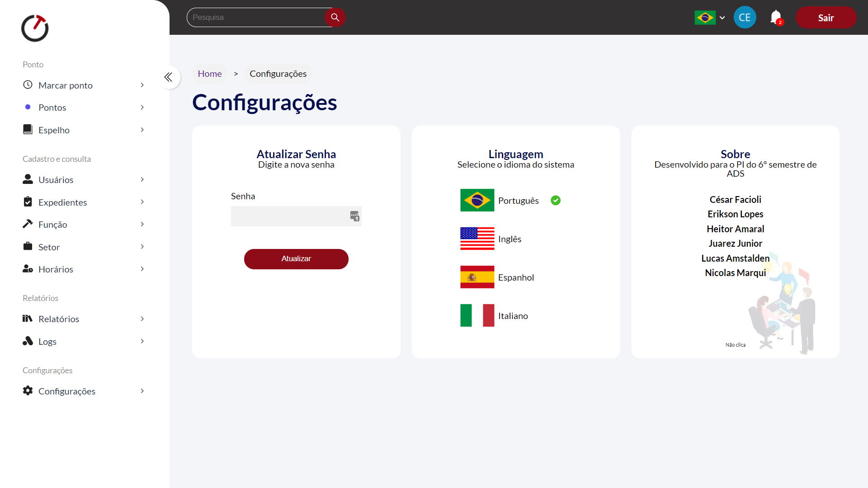Collapse sidebar with double-chevron icon
This screenshot has width=868, height=488.
tap(169, 77)
